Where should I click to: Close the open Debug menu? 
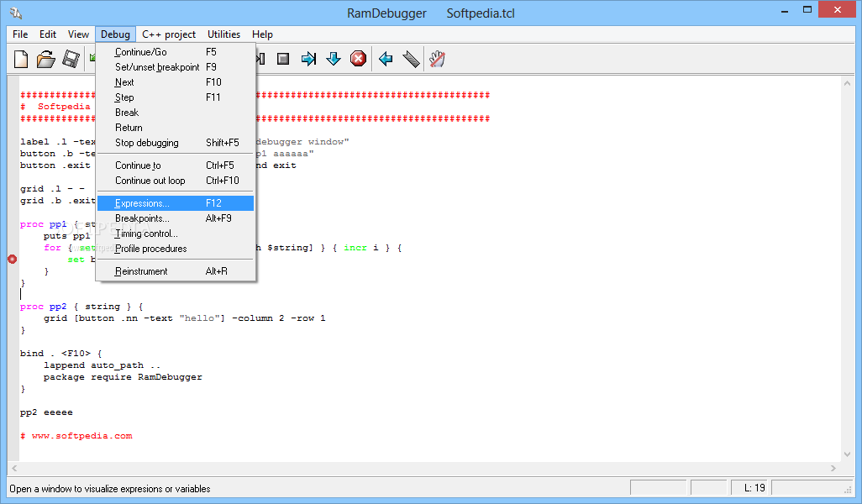point(115,34)
